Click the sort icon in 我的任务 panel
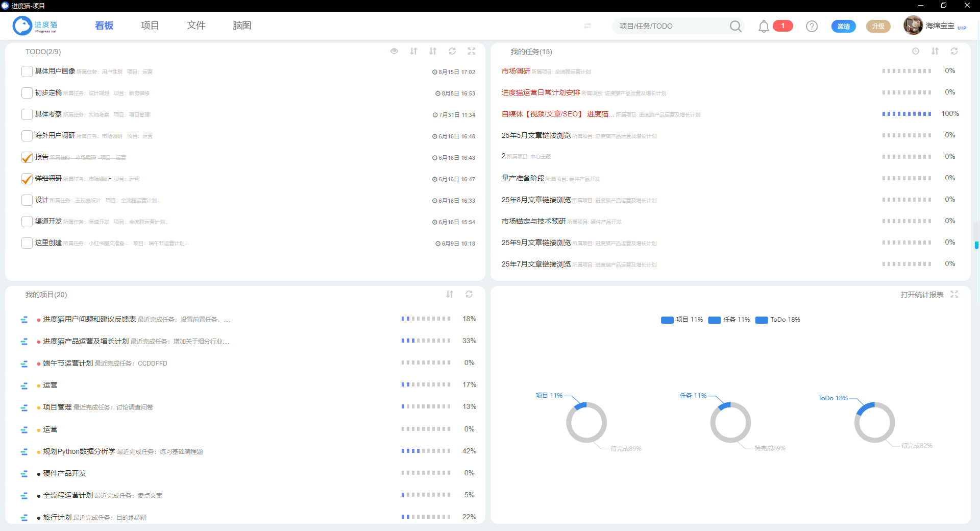The width and height of the screenshot is (980, 531). 935,51
